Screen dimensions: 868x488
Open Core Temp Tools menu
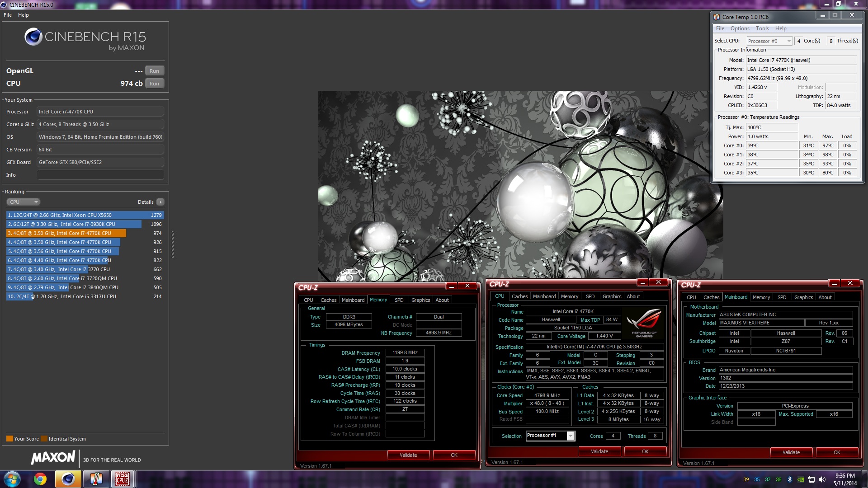(762, 28)
